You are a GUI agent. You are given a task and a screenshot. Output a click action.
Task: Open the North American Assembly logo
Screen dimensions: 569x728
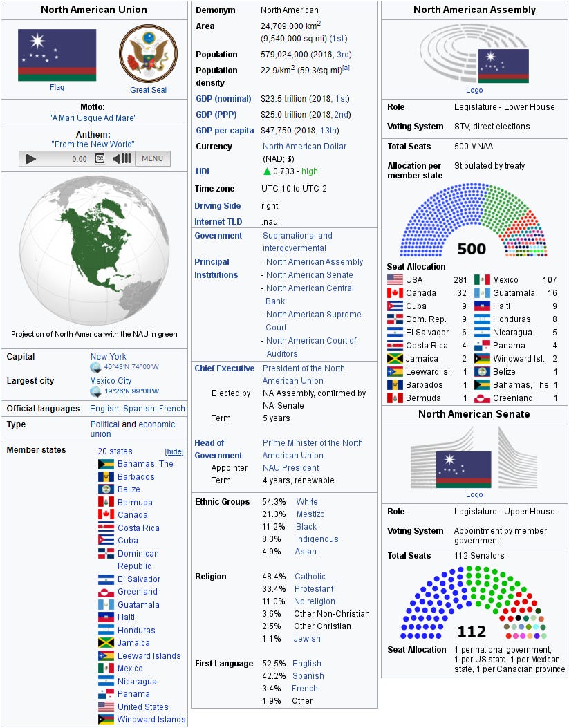point(474,54)
